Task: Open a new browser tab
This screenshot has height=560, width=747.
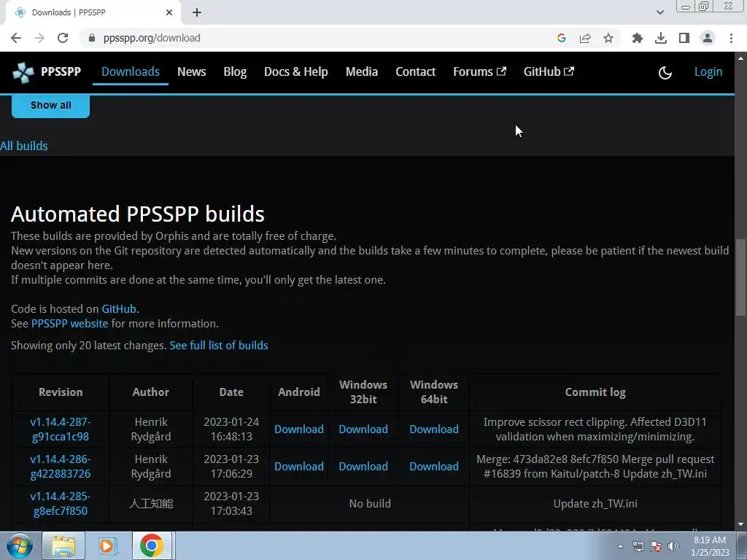Action: (x=197, y=12)
